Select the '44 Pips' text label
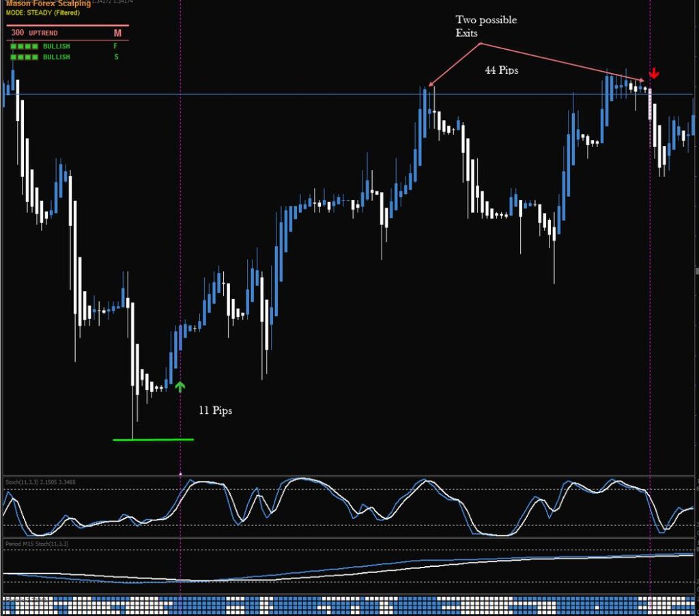 pyautogui.click(x=502, y=70)
